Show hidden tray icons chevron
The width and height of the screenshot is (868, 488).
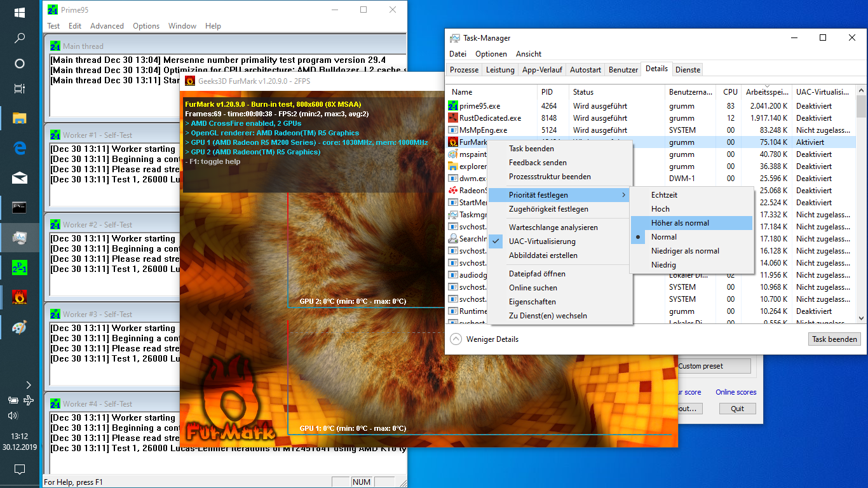click(29, 385)
